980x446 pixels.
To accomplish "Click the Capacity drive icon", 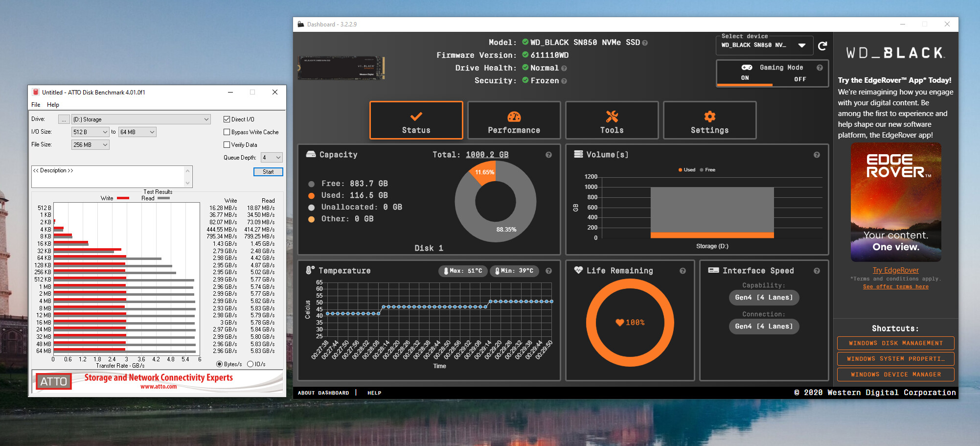I will coord(311,154).
